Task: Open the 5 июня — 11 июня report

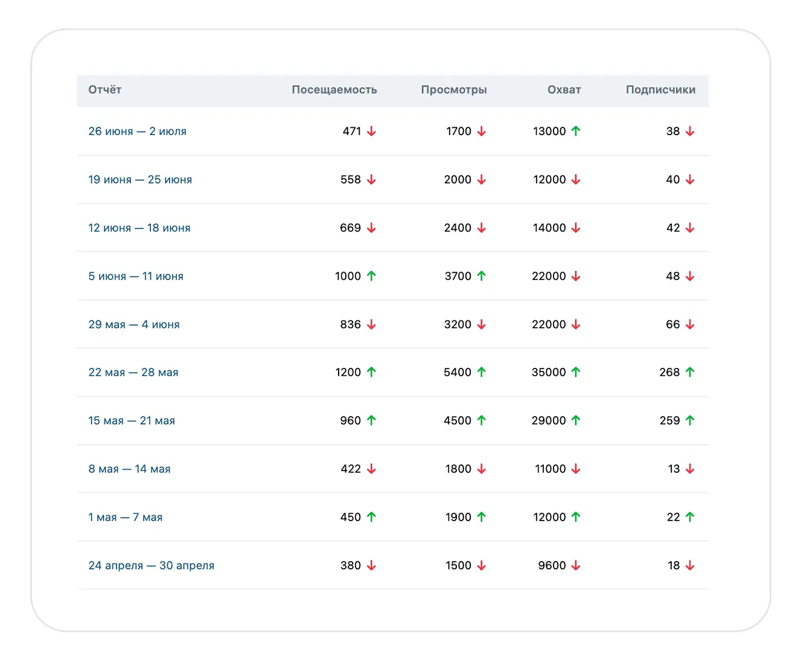Action: click(136, 276)
